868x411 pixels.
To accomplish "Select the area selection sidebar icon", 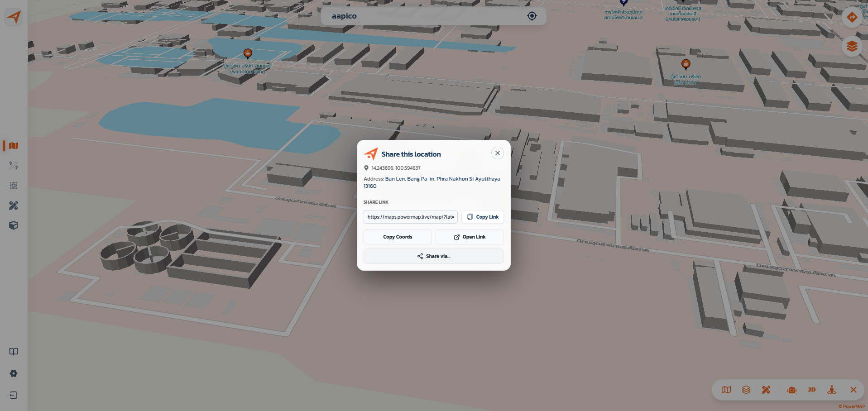I will point(14,186).
